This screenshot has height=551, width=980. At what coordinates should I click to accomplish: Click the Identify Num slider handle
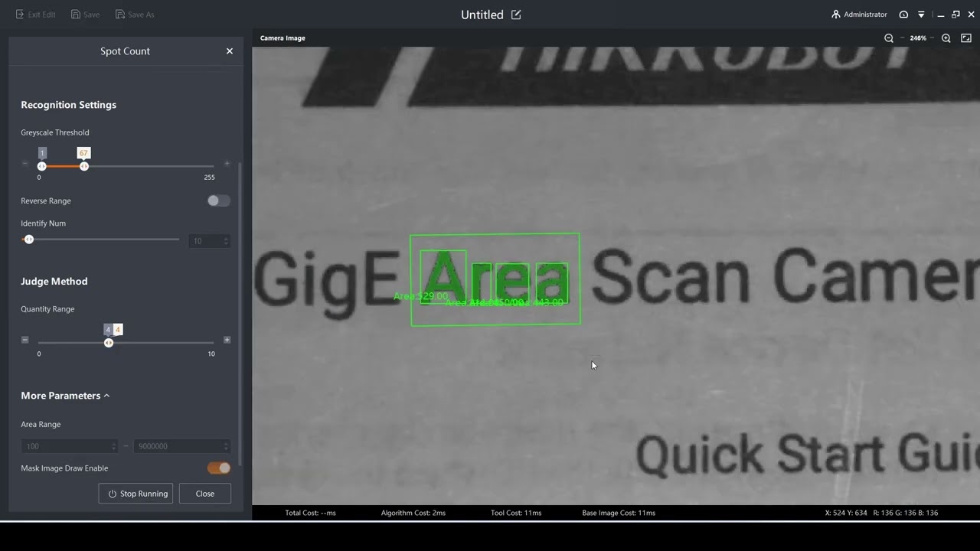[x=29, y=240]
